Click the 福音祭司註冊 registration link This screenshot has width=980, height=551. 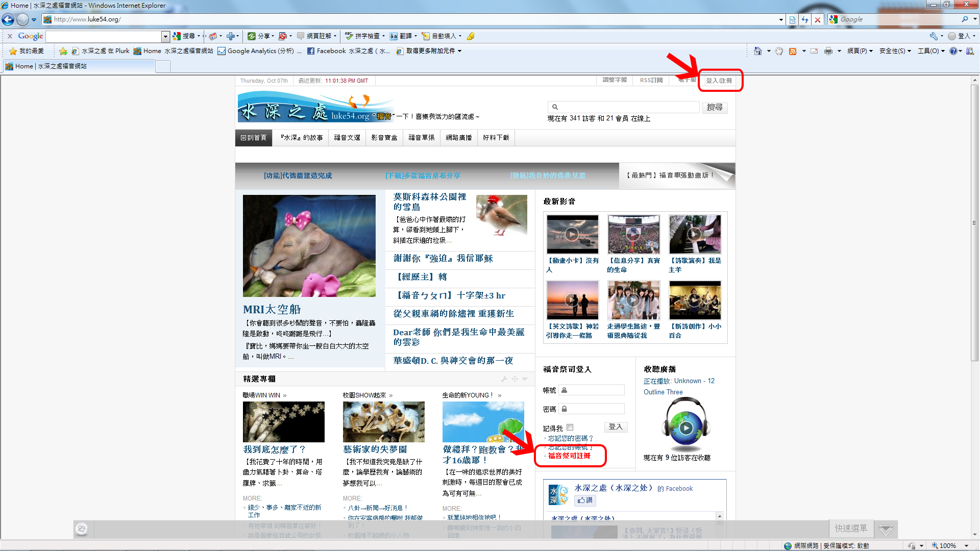pyautogui.click(x=569, y=456)
